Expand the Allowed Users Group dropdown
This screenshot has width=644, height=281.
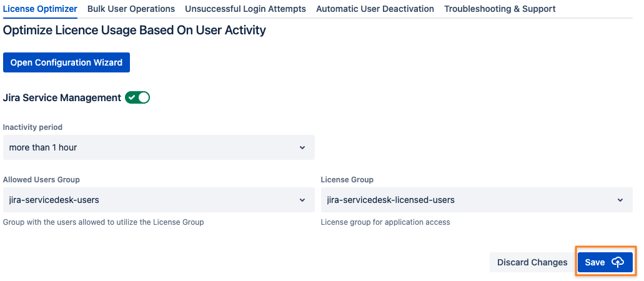coord(159,200)
